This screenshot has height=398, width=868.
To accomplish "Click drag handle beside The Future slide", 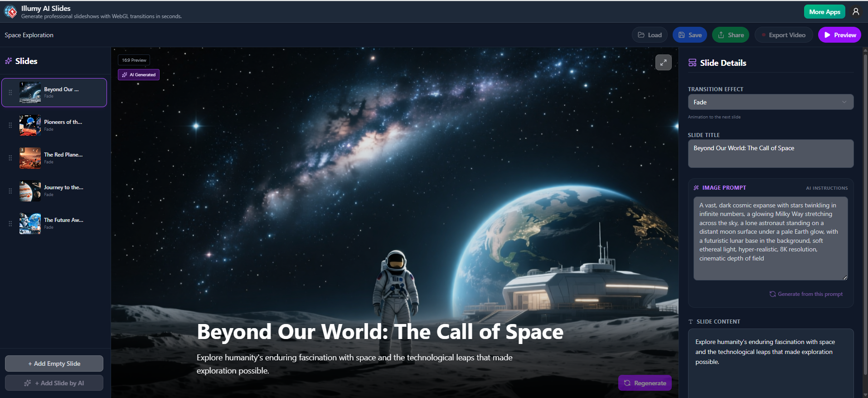I will tap(10, 223).
